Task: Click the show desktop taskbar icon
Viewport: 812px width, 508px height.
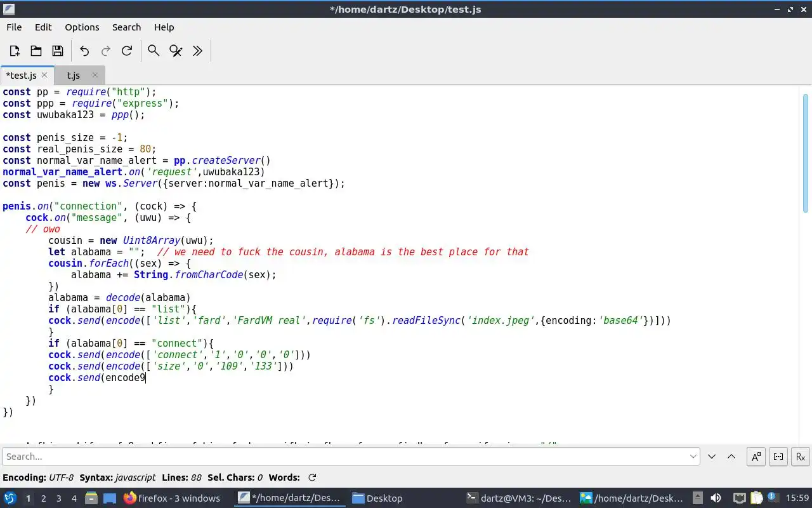Action: tap(109, 498)
